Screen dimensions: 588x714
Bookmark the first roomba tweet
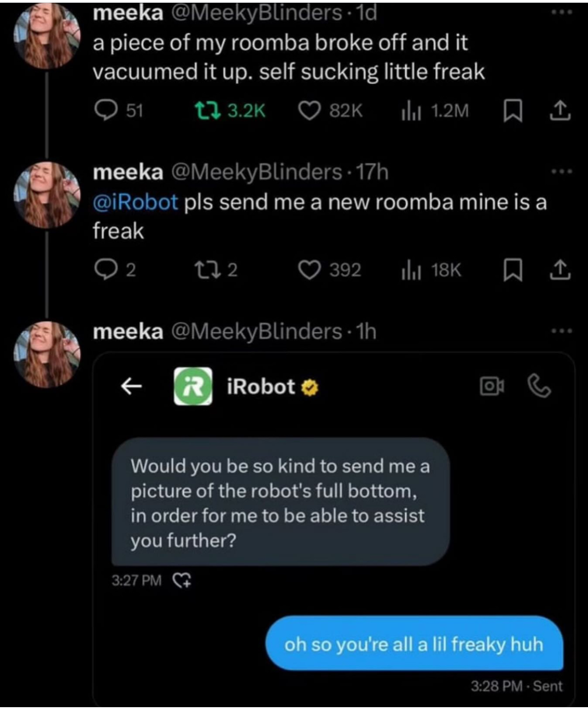pos(512,111)
